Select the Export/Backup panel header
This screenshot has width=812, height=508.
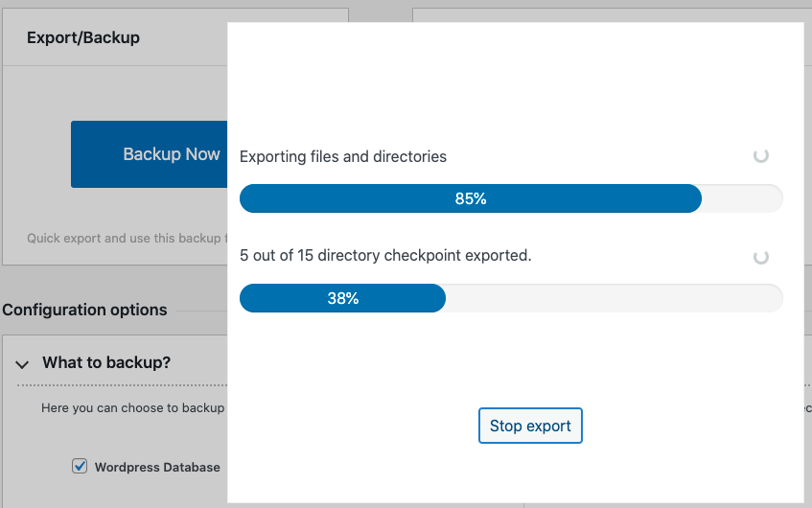tap(83, 37)
